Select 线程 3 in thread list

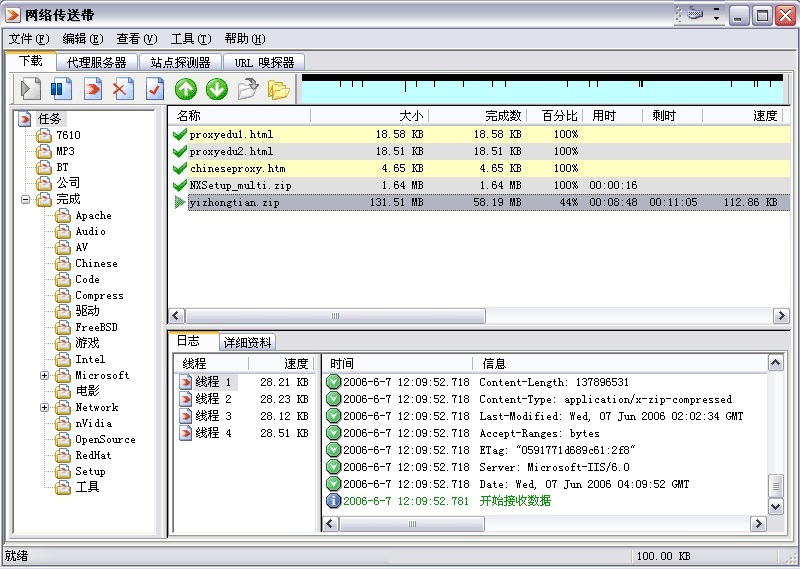[x=213, y=416]
